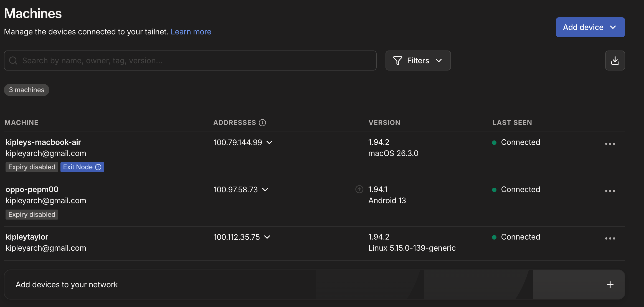Viewport: 644px width, 307px height.
Task: Click the Exit Node badge warning icon
Action: point(98,167)
